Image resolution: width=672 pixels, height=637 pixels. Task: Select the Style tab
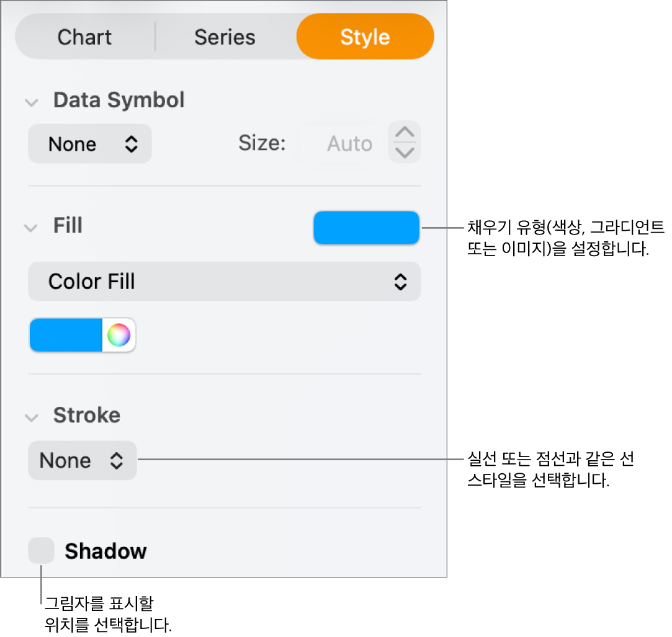pyautogui.click(x=365, y=37)
